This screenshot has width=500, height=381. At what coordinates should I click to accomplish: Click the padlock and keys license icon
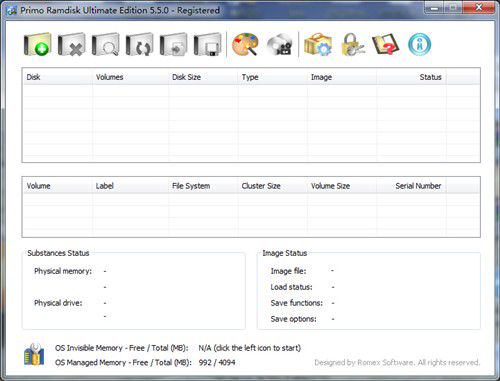352,44
